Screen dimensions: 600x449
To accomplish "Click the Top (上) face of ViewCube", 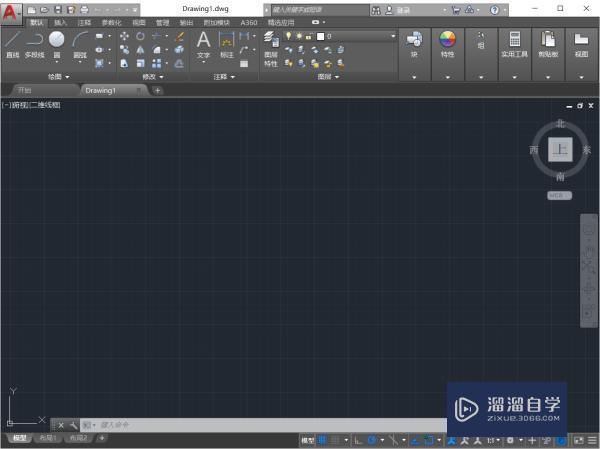I will click(560, 149).
